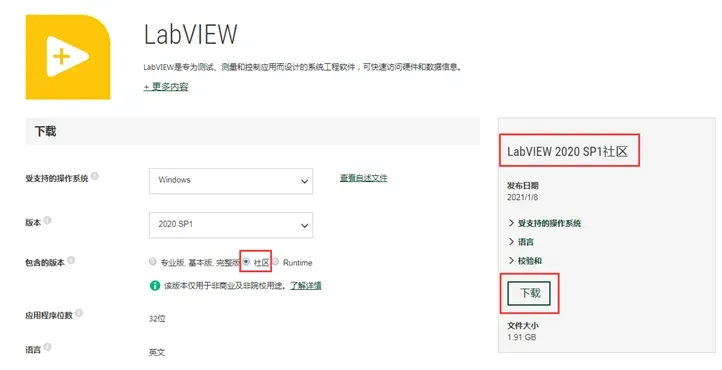Click info icon next to 应用程序位数
Screen dimensions: 722x370
(79, 313)
